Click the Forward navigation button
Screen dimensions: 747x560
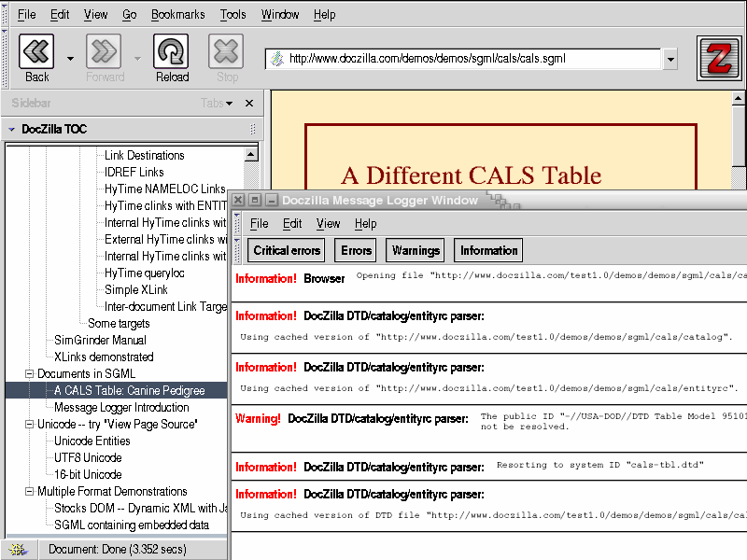coord(105,58)
